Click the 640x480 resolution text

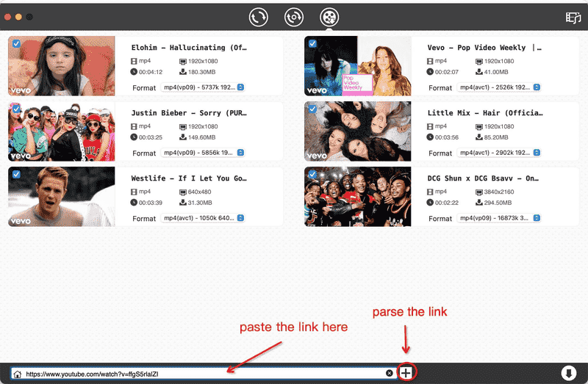(199, 192)
